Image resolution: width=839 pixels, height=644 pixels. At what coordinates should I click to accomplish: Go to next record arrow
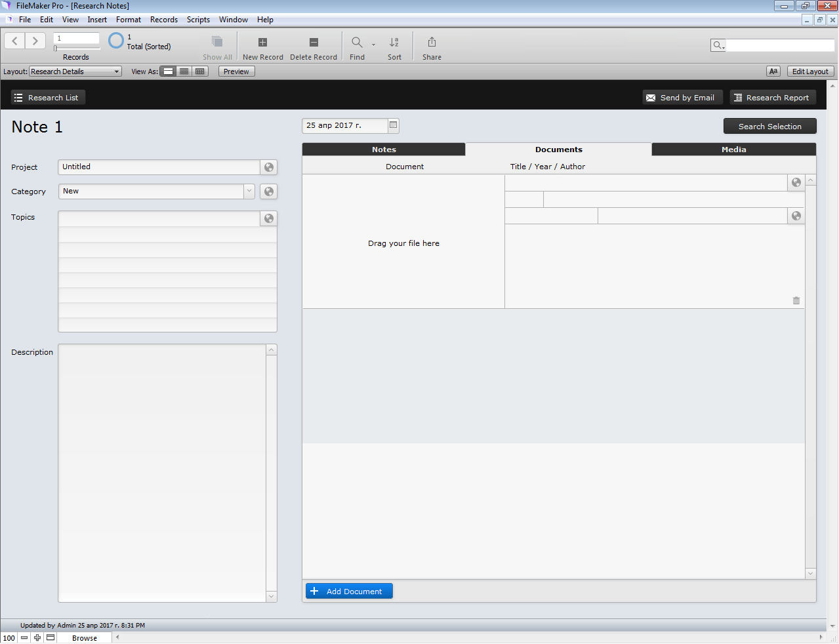[x=35, y=41]
